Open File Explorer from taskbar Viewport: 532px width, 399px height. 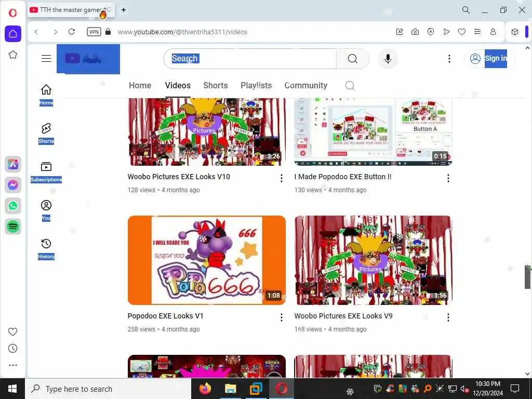click(x=230, y=389)
